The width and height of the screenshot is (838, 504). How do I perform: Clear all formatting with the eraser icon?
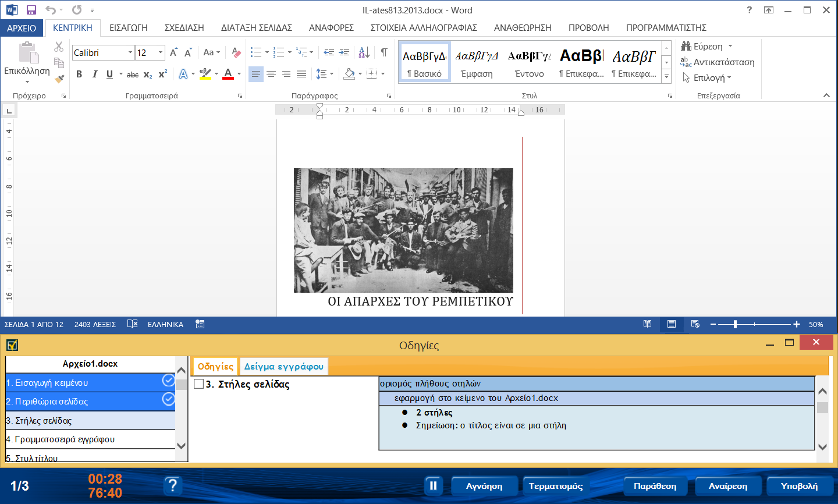pos(236,53)
